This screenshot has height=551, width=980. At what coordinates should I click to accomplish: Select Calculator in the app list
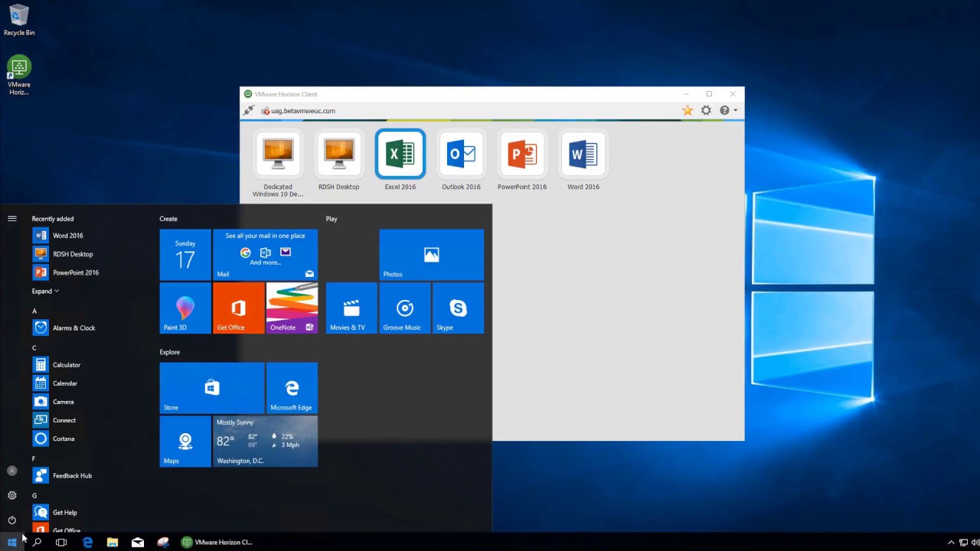66,365
